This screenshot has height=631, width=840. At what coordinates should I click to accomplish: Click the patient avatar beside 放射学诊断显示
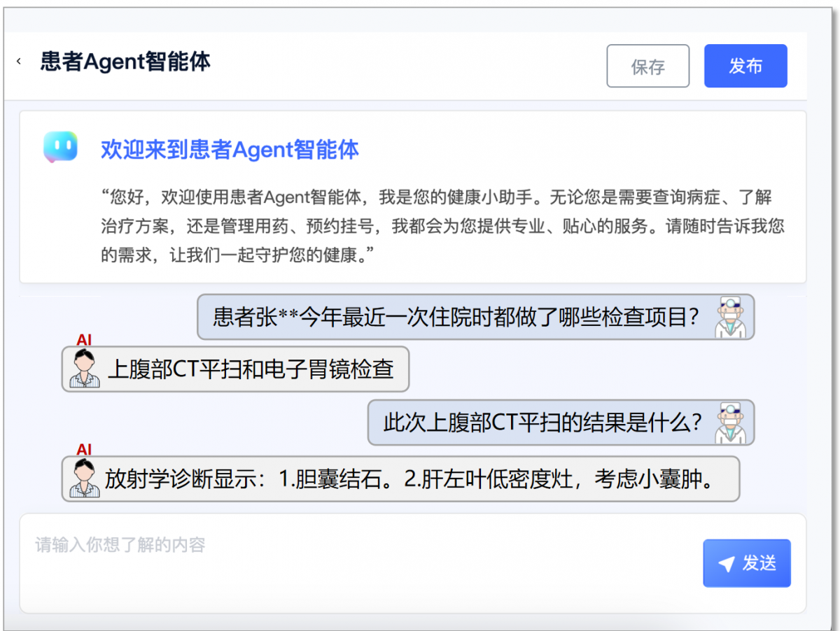85,479
